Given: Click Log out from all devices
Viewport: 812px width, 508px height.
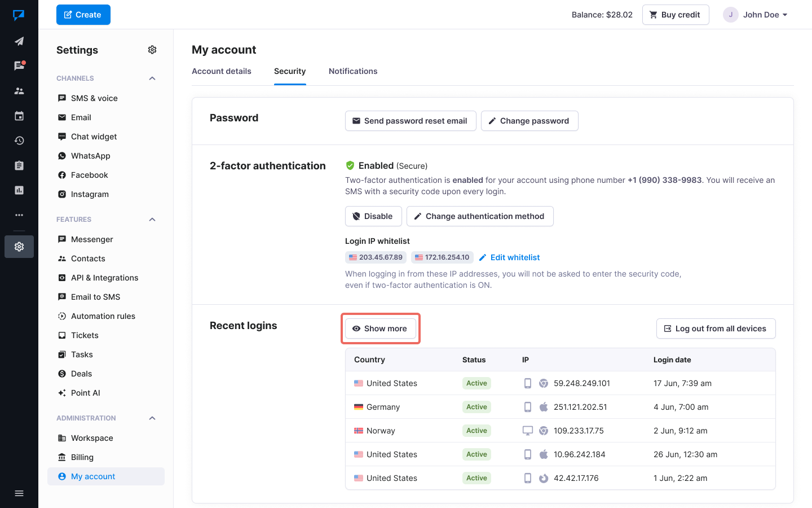Looking at the screenshot, I should pos(716,329).
